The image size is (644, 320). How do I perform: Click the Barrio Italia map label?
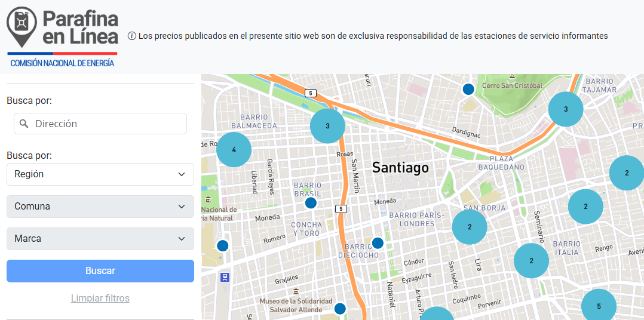(x=566, y=248)
